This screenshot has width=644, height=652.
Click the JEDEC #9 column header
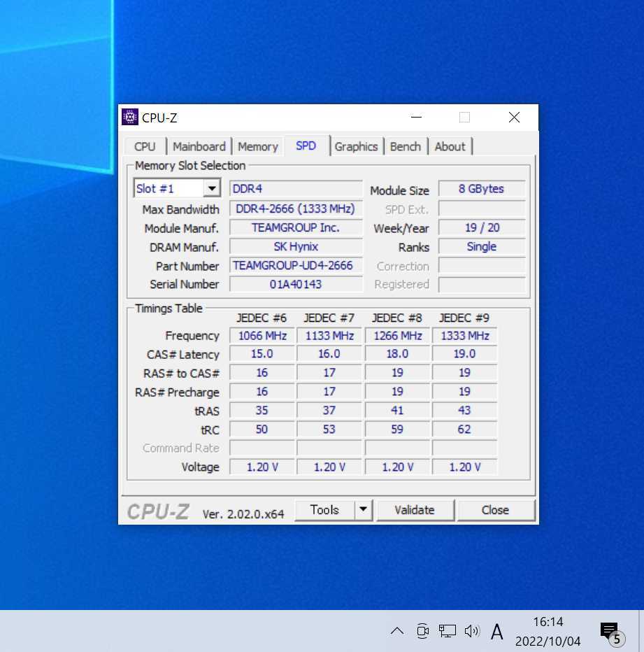464,318
